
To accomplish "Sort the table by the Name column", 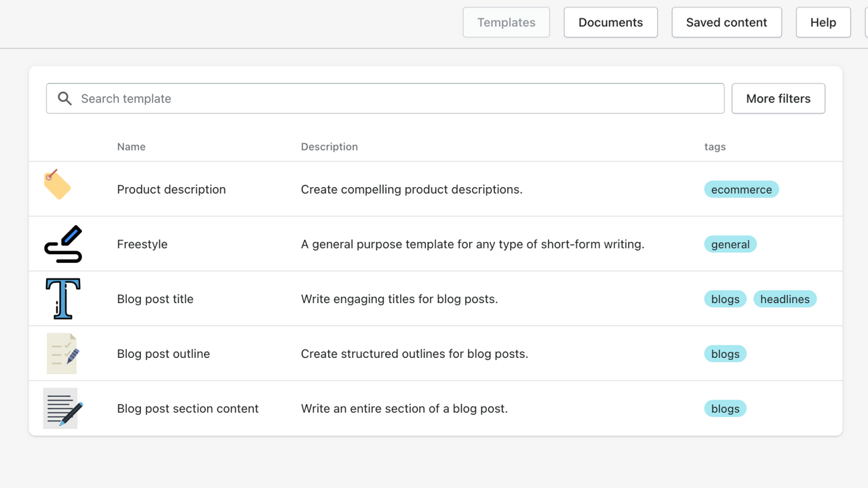I will click(x=131, y=146).
